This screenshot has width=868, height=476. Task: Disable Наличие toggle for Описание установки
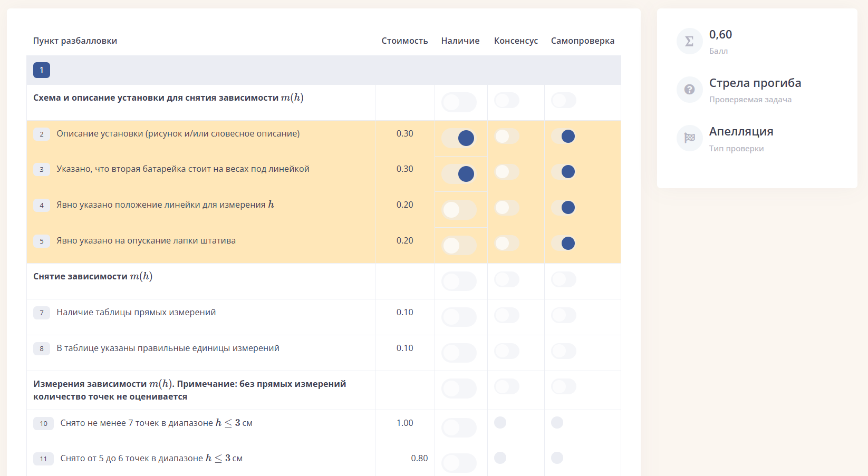pos(459,138)
